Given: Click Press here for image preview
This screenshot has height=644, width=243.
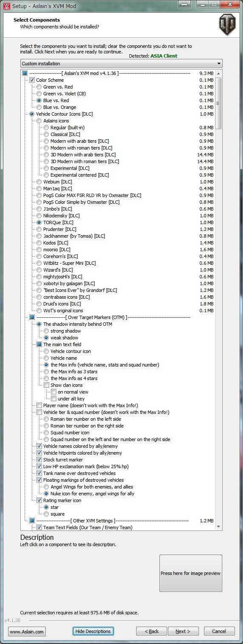Looking at the screenshot, I should pyautogui.click(x=190, y=573).
